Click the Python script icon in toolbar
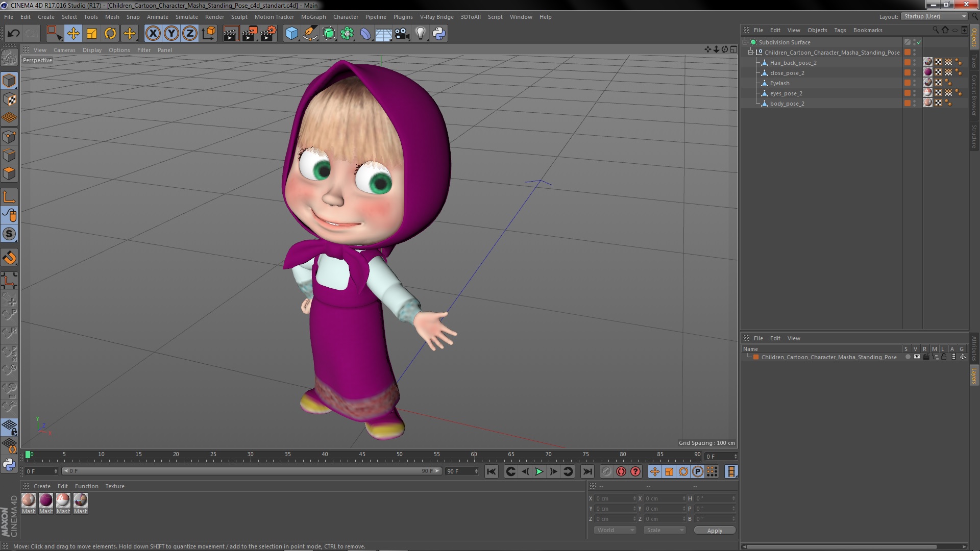This screenshot has width=980, height=551. point(439,34)
